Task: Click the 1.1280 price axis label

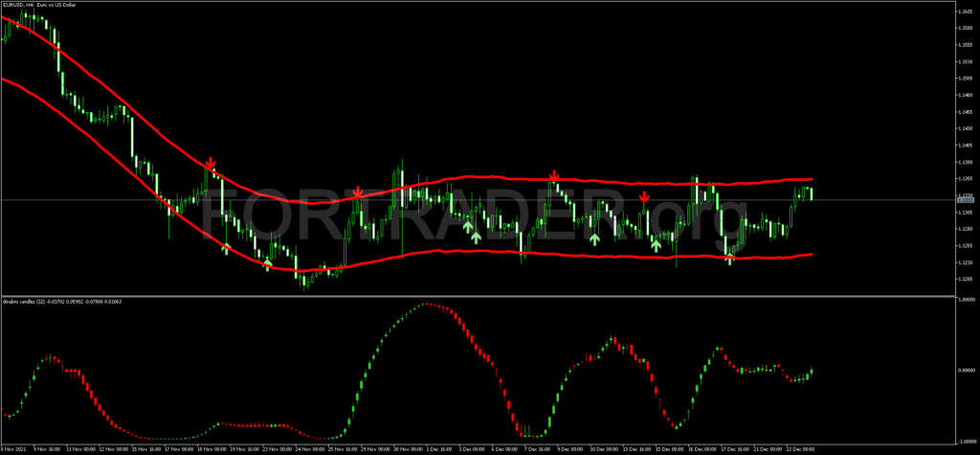Action: (x=964, y=229)
